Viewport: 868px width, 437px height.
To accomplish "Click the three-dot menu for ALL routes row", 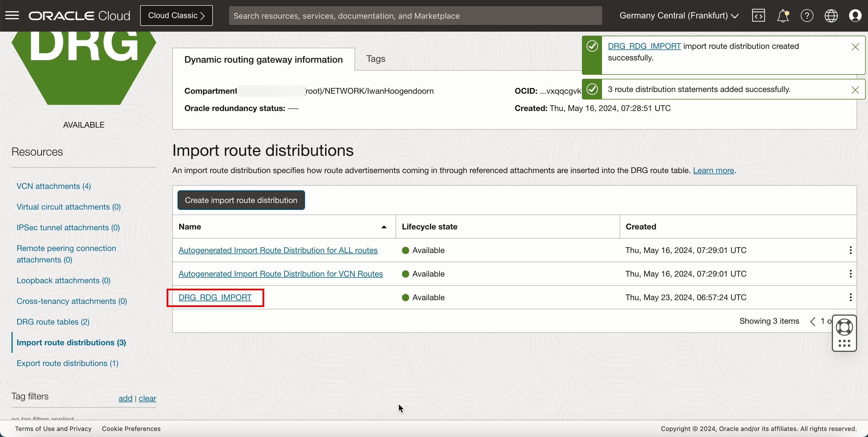I will coord(850,250).
